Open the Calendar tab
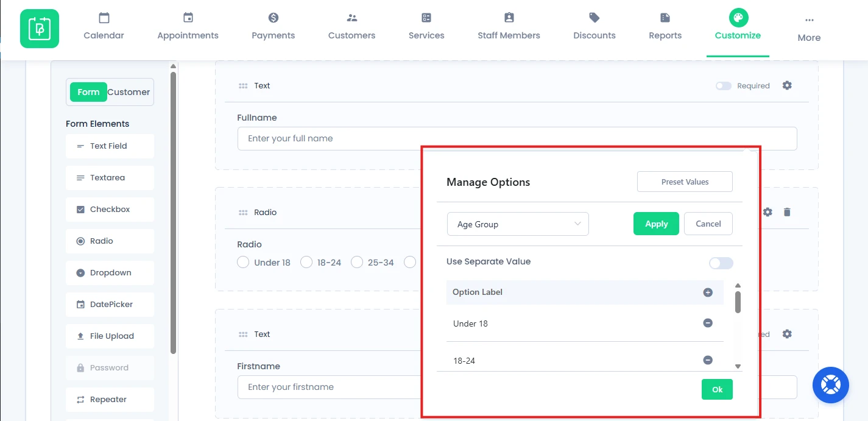This screenshot has width=868, height=421. click(x=104, y=27)
